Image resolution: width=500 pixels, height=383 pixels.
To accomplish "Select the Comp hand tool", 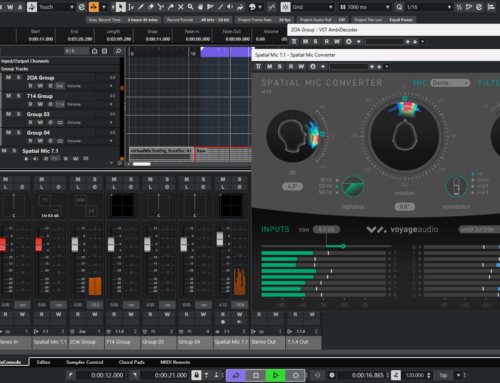I will point(200,7).
